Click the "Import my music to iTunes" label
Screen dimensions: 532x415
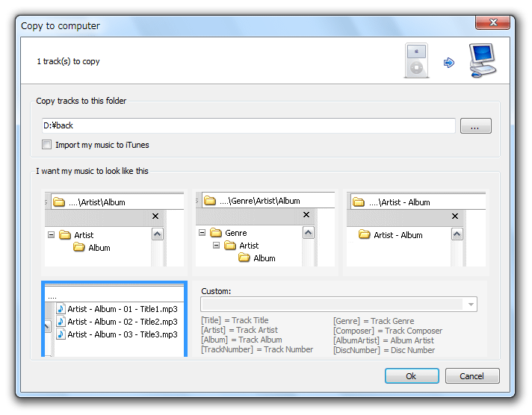click(102, 145)
